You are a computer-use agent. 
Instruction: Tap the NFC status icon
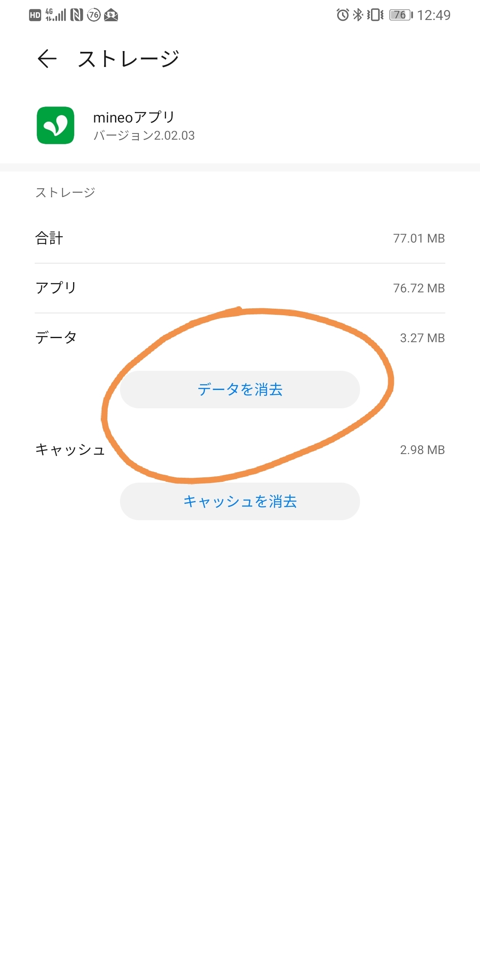click(76, 15)
